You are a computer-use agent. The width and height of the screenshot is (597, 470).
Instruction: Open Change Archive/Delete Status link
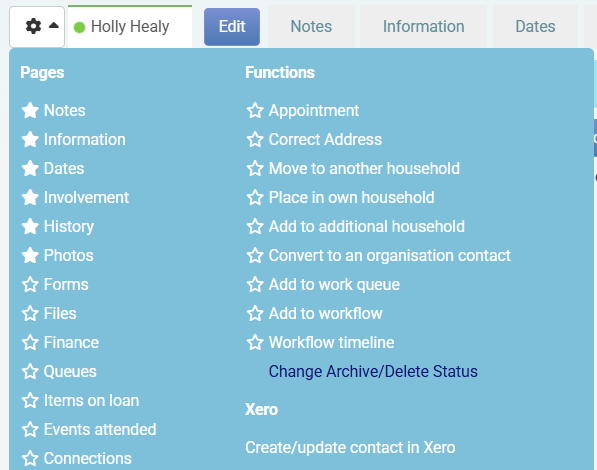pos(373,371)
